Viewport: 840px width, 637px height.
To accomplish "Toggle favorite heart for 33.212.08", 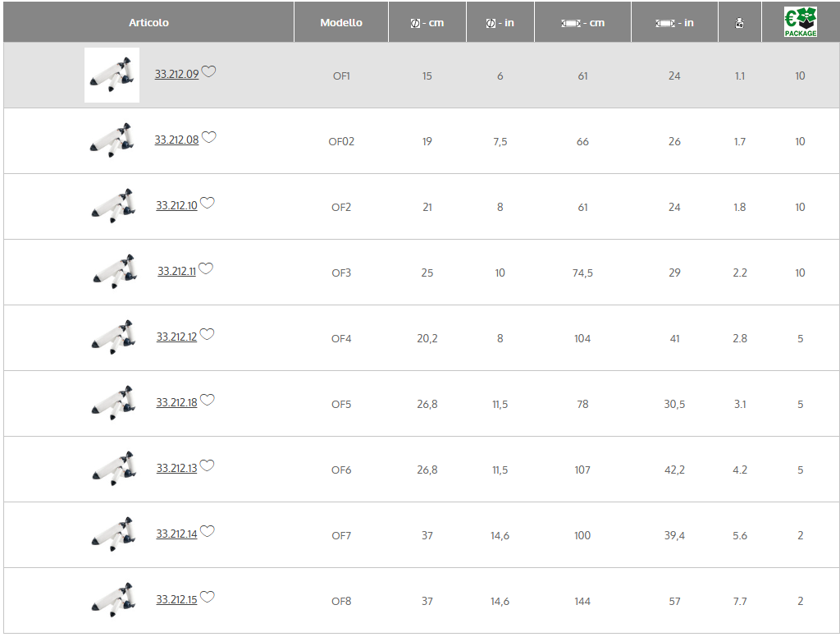I will [208, 137].
